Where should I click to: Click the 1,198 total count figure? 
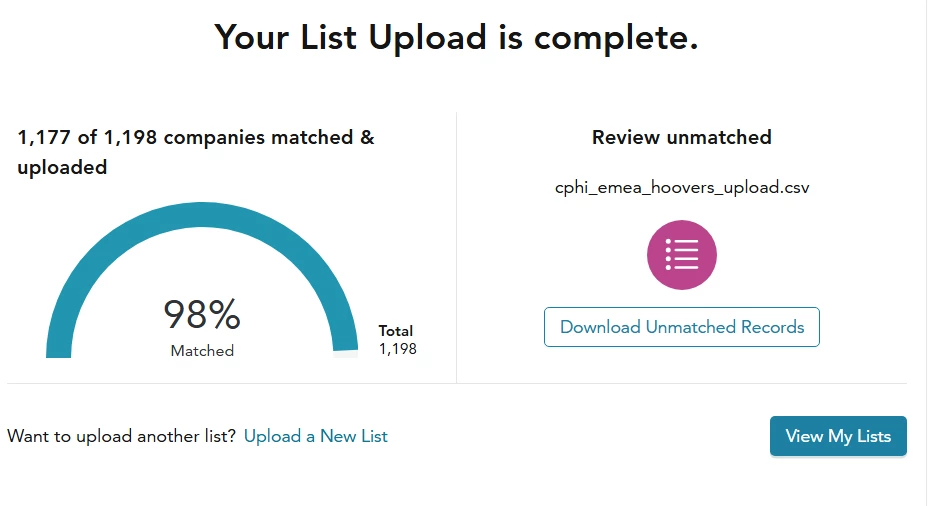[398, 349]
